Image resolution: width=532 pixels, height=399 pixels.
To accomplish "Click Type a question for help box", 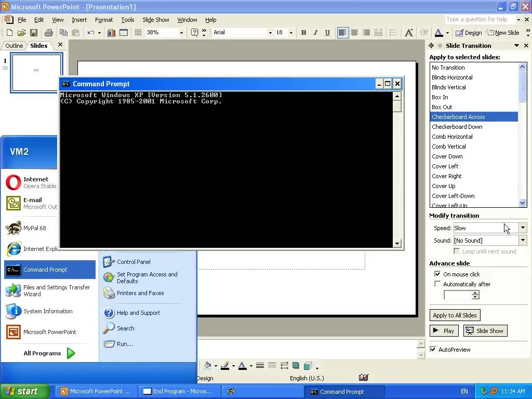I will pyautogui.click(x=481, y=19).
